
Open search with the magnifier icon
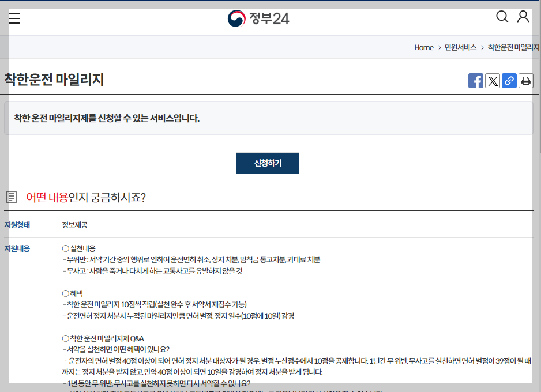[x=502, y=17]
